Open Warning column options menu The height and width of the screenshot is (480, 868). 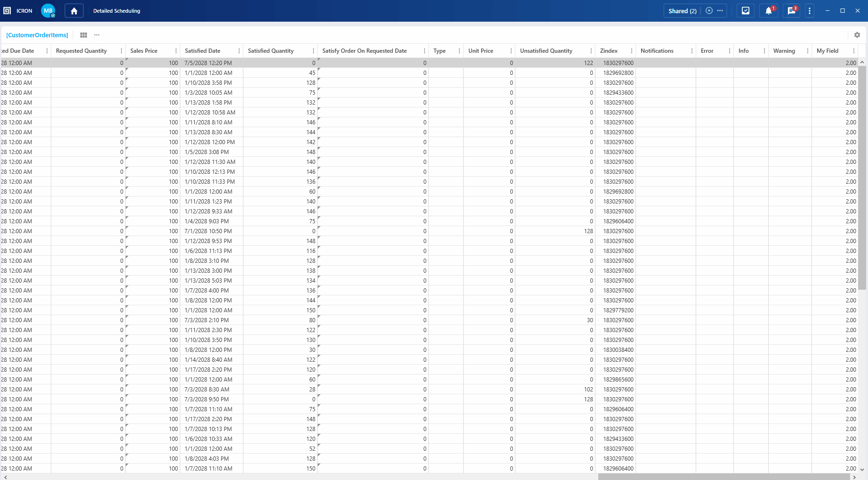tap(808, 51)
